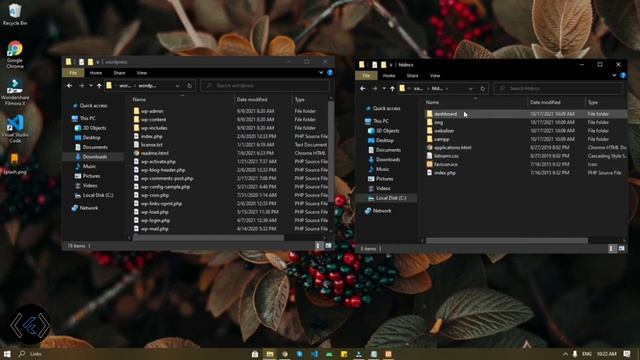Viewport: 640px width, 360px height.
Task: Expand ribbon in wordpress window
Action: click(321, 73)
